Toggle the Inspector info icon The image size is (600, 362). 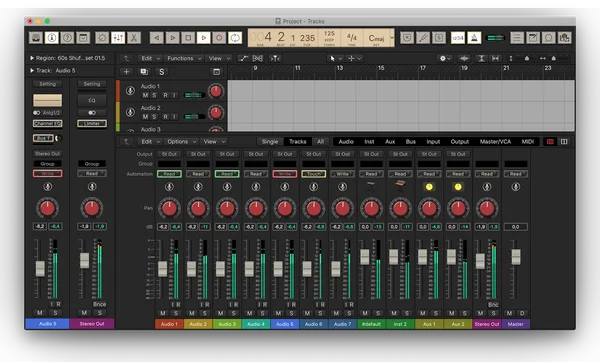click(52, 38)
